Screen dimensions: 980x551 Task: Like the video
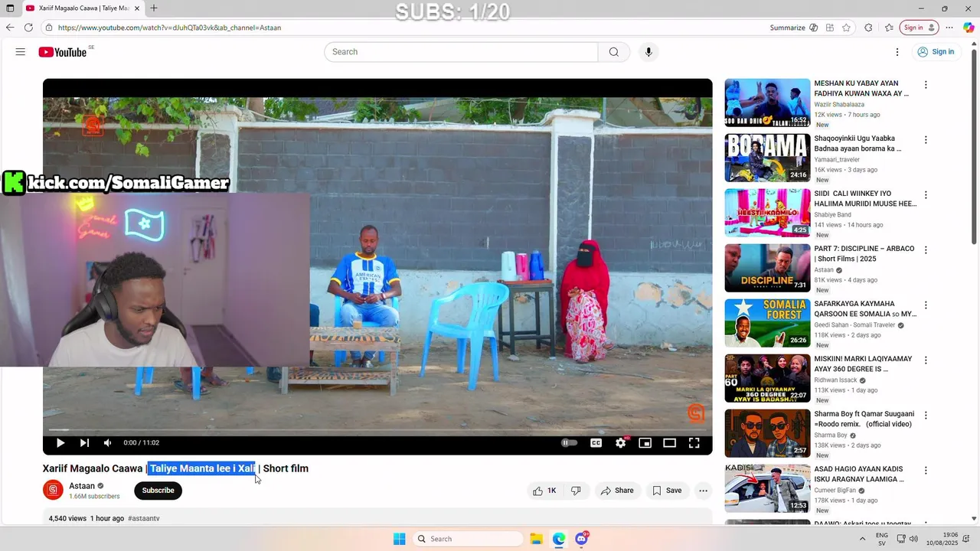pos(545,491)
